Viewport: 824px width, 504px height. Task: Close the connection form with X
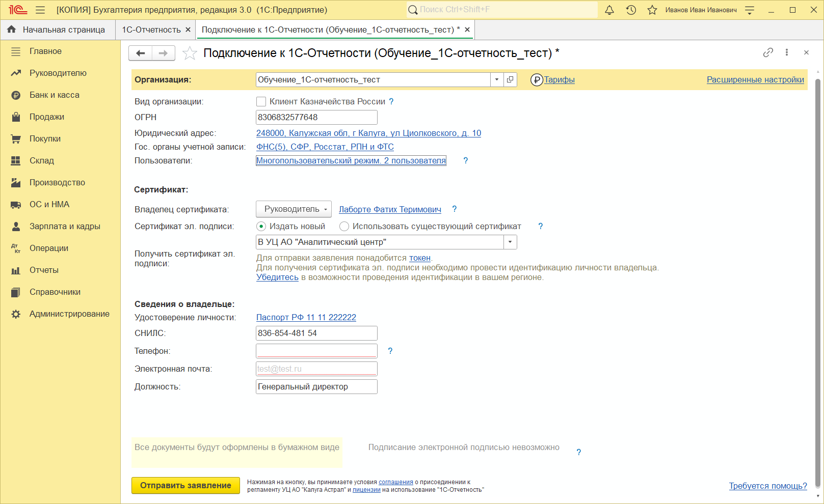pyautogui.click(x=806, y=52)
